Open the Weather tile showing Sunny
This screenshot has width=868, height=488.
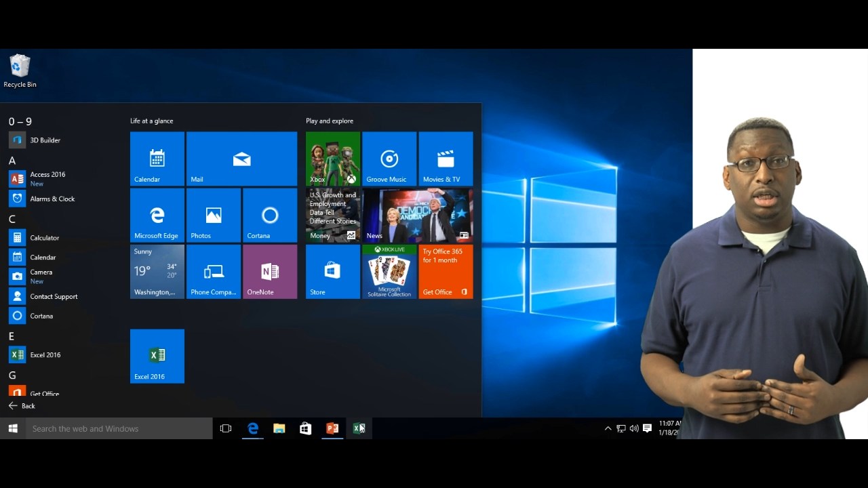157,271
